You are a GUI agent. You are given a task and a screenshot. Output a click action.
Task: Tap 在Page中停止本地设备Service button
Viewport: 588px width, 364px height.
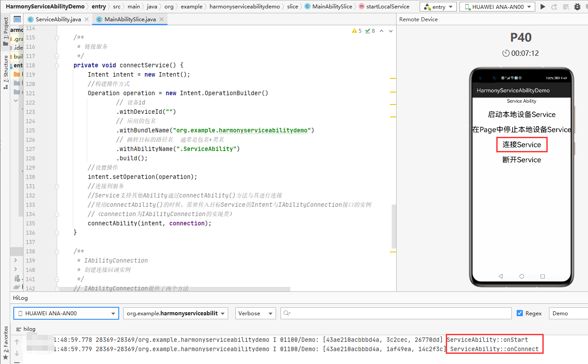(x=522, y=129)
